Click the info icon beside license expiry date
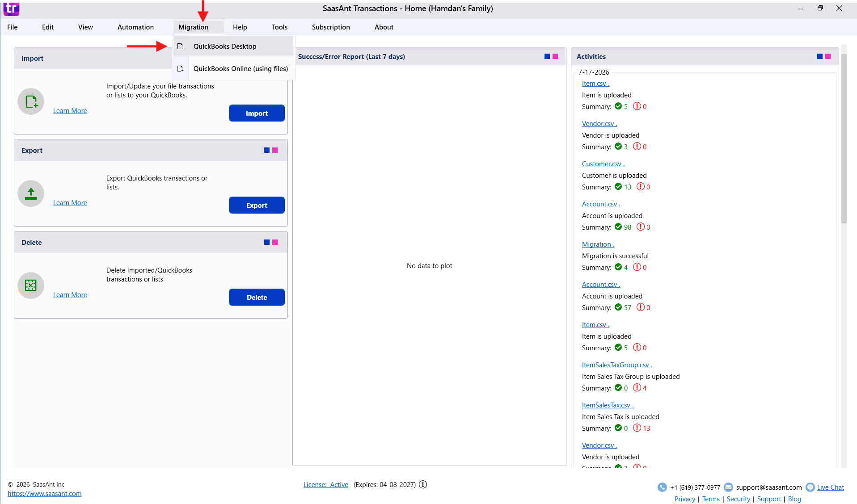The image size is (857, 504). pyautogui.click(x=423, y=484)
